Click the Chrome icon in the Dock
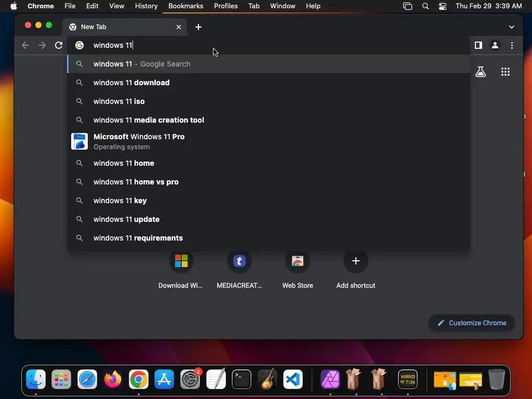Screen dimensions: 532x399 (x=138, y=379)
